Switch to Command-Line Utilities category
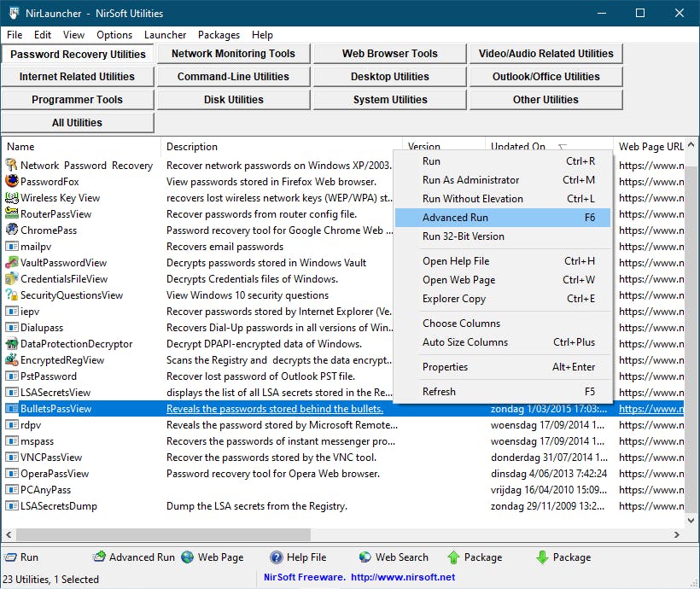 (x=234, y=77)
